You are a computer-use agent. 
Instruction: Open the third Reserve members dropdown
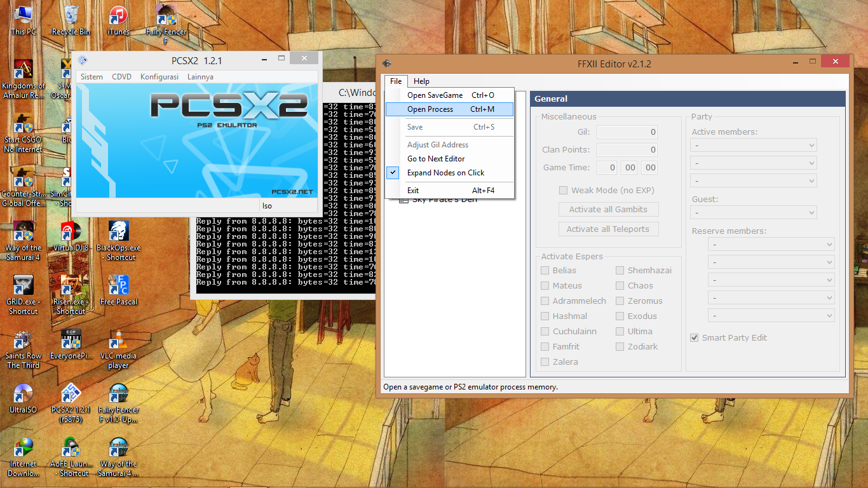tap(771, 280)
